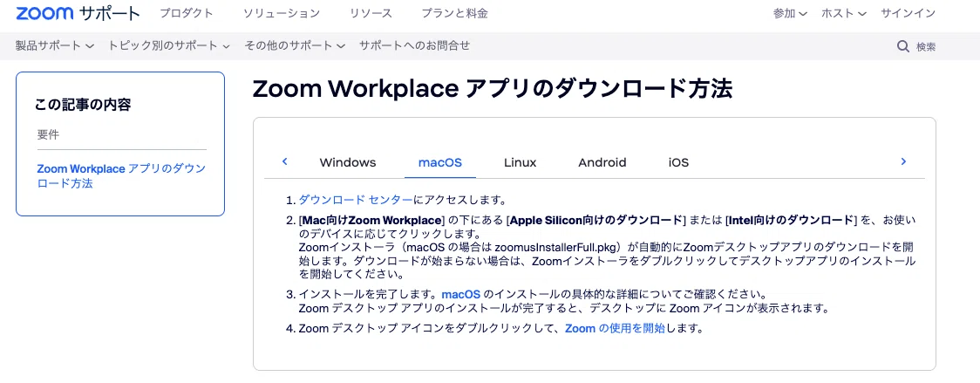This screenshot has width=980, height=383.
Task: Open the ソリューション menu
Action: pos(282,13)
